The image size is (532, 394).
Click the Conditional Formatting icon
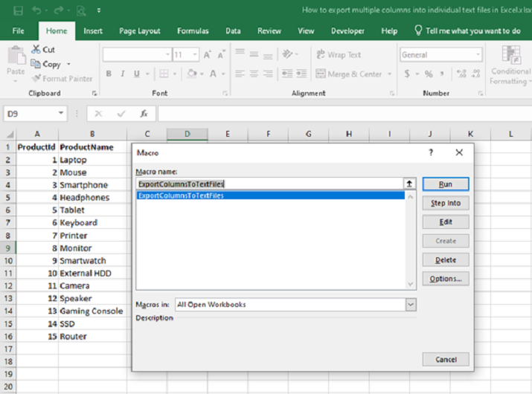click(x=510, y=56)
